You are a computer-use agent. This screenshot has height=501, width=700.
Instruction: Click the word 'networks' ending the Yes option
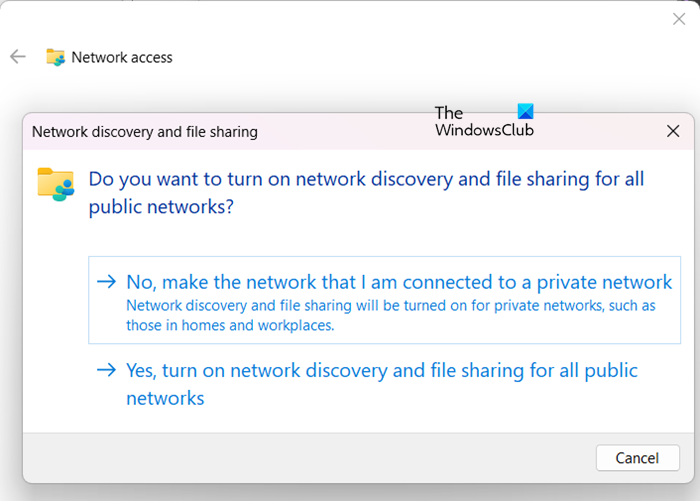tap(165, 398)
